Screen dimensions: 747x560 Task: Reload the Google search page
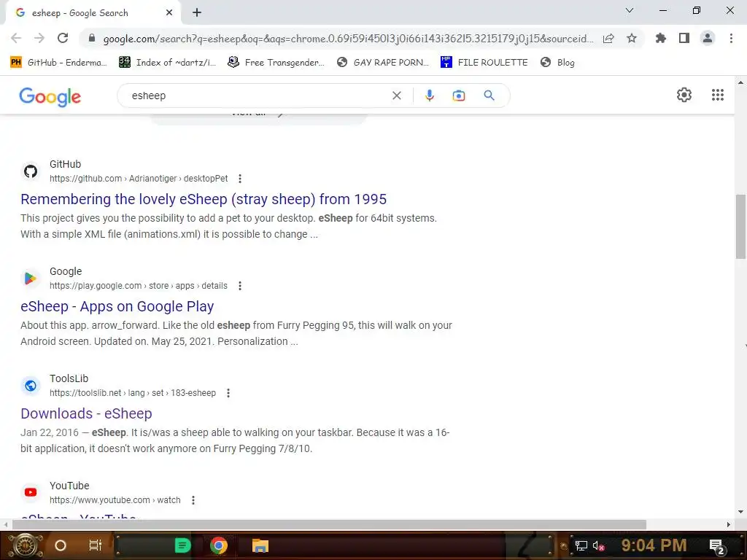[x=63, y=38]
